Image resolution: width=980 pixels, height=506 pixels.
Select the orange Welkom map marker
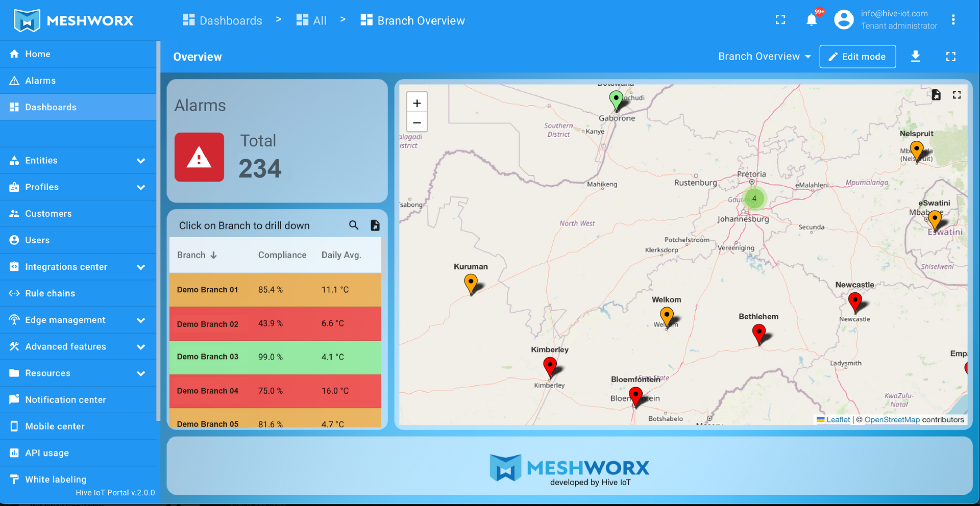pos(667,317)
